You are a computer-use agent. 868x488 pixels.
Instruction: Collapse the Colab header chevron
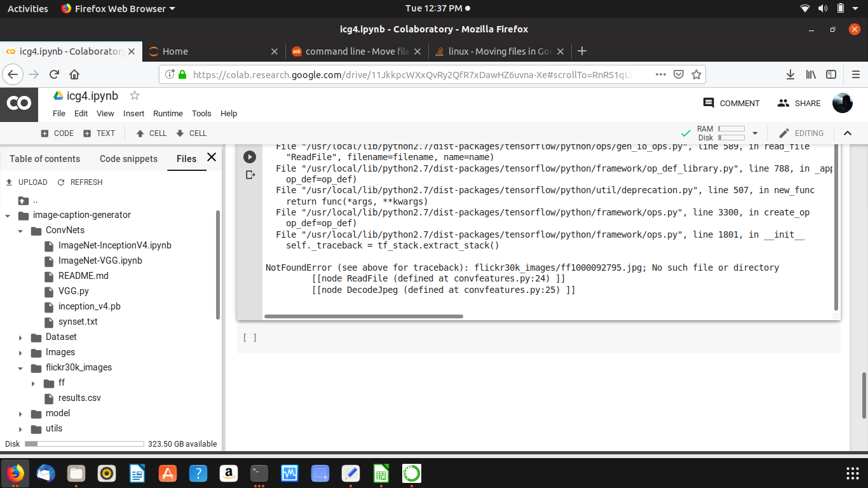point(847,133)
